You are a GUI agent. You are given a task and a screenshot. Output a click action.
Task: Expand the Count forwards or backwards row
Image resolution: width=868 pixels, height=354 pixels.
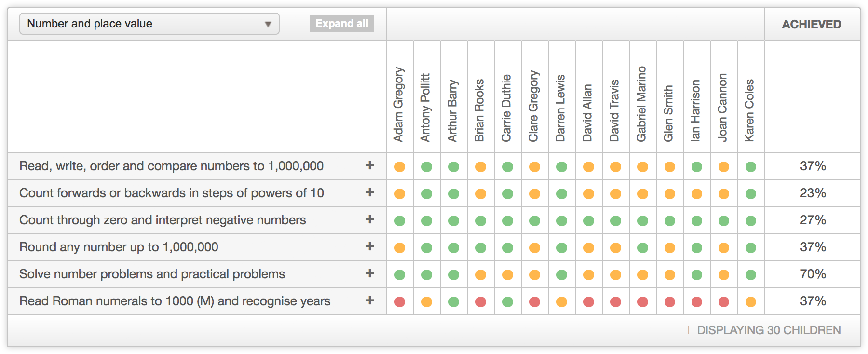(370, 192)
